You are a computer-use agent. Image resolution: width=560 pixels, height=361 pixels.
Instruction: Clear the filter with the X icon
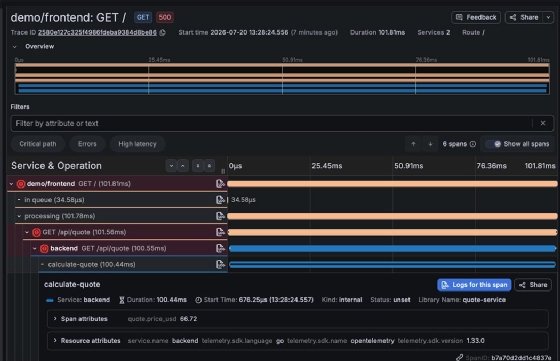[543, 123]
